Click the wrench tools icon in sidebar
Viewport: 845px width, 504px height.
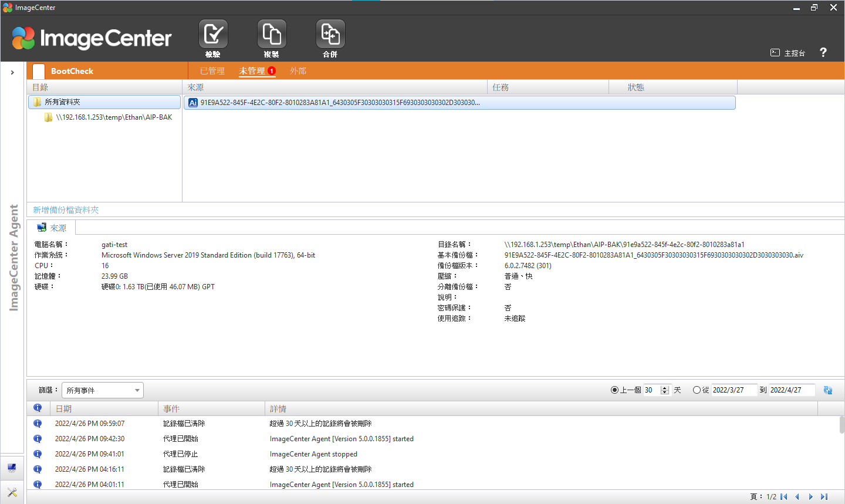coord(12,492)
